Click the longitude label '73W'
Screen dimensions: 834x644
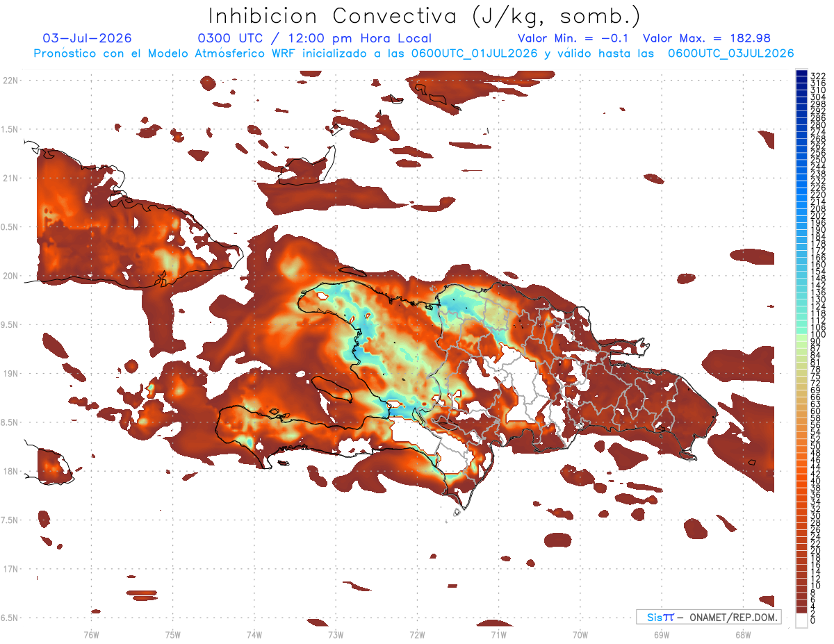point(336,635)
